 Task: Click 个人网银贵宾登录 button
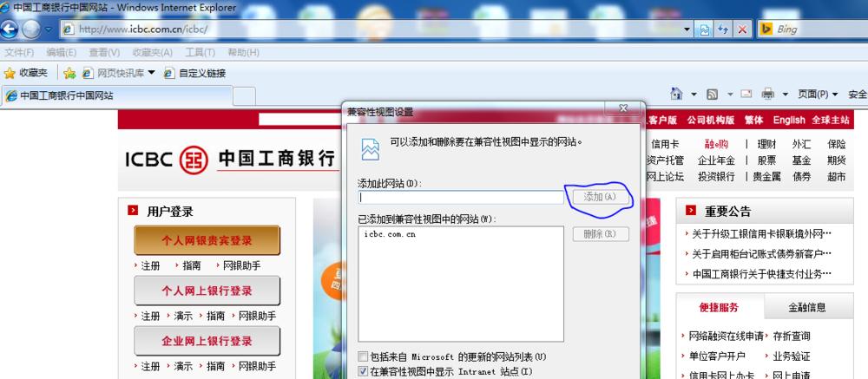207,241
